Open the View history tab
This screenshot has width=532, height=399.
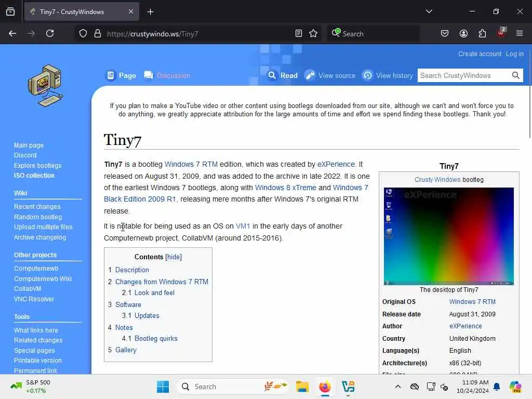point(388,75)
